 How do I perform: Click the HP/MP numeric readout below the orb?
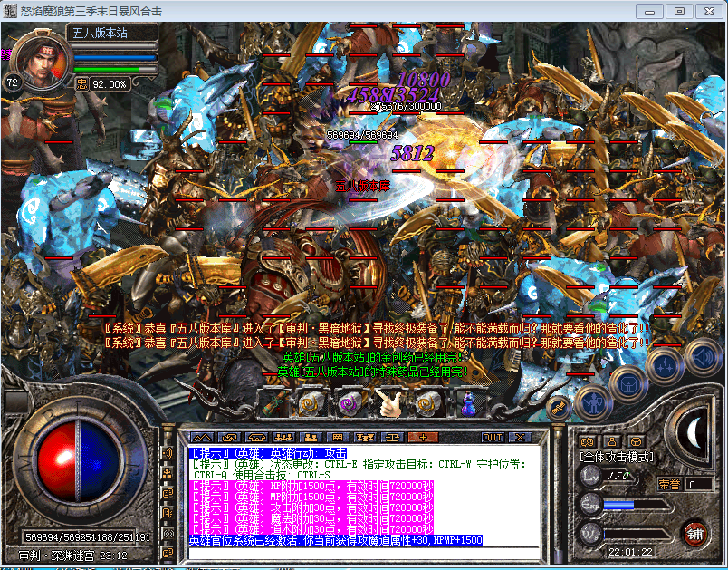coord(88,537)
